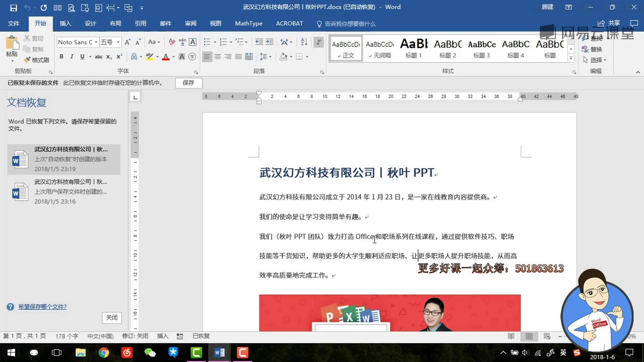The height and width of the screenshot is (362, 644).
Task: Justify the paragraph text
Action: tap(238, 57)
